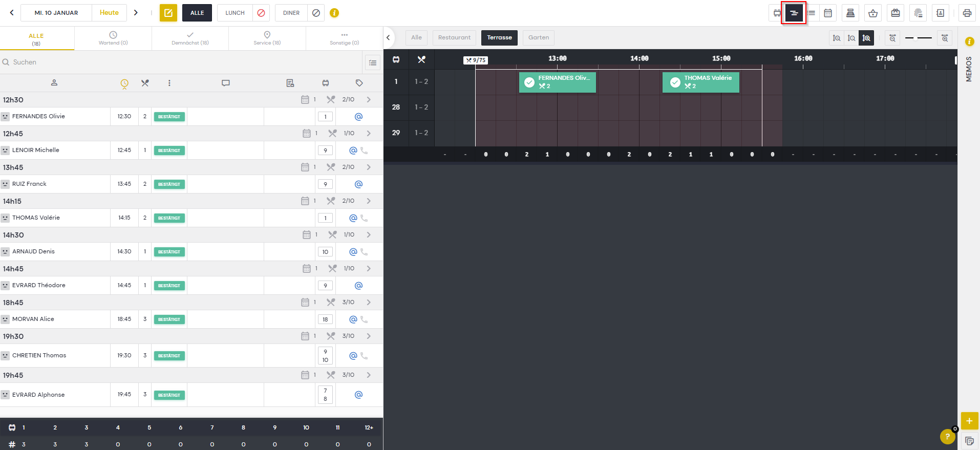Click the phone icon for MORVAN Alice
980x450 pixels.
[364, 319]
